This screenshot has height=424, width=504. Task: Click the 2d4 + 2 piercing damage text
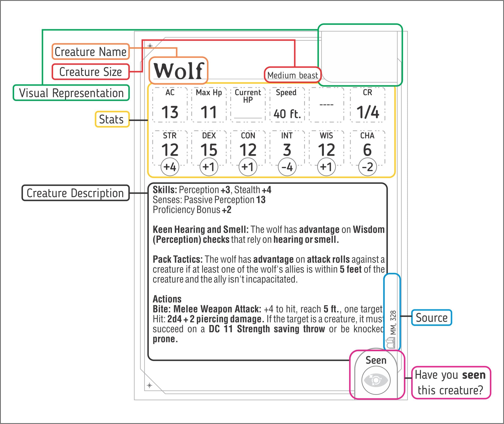tap(216, 319)
